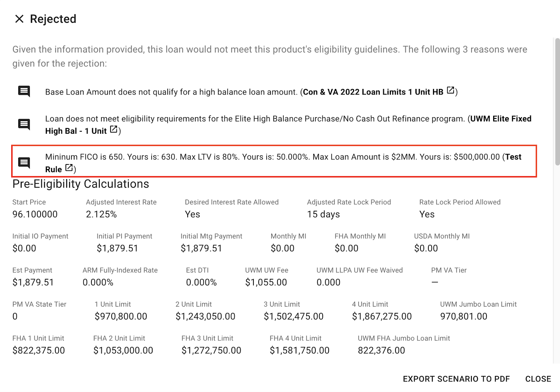Click the PM VA Tier dash value

tap(435, 282)
